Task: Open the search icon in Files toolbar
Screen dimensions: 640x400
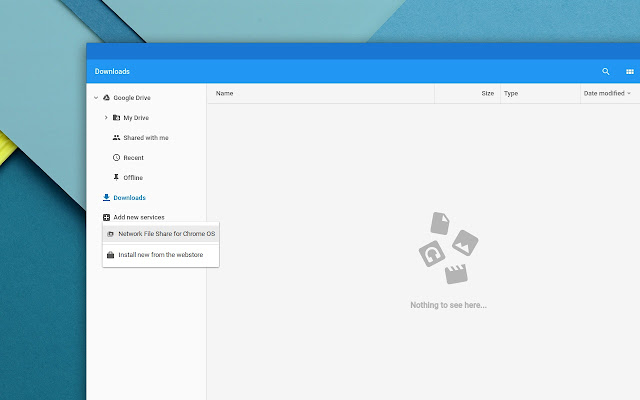Action: click(x=606, y=71)
